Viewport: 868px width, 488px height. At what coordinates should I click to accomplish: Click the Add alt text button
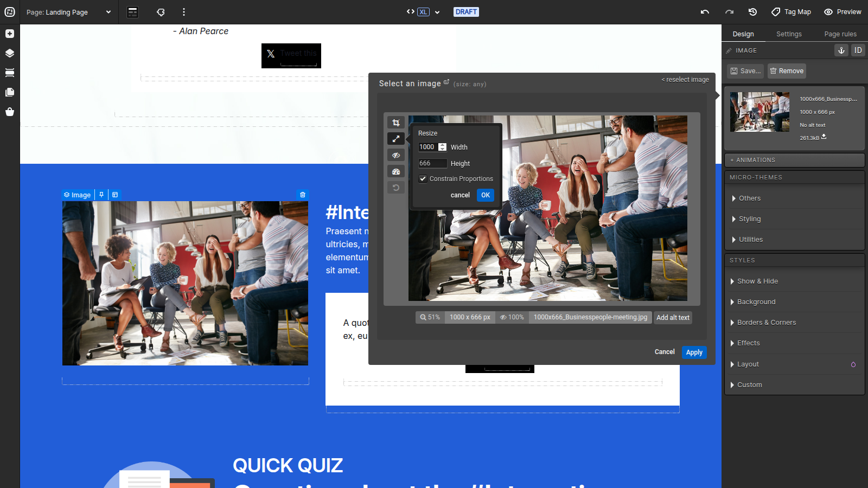pyautogui.click(x=673, y=318)
